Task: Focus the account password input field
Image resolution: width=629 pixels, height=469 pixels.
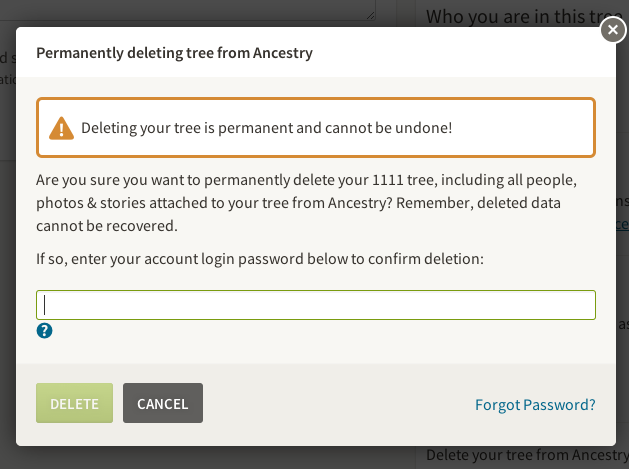Action: (x=316, y=305)
